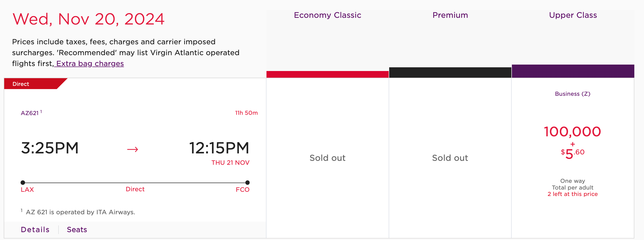Select the Economy Classic column header
Image resolution: width=644 pixels, height=240 pixels.
[x=327, y=15]
